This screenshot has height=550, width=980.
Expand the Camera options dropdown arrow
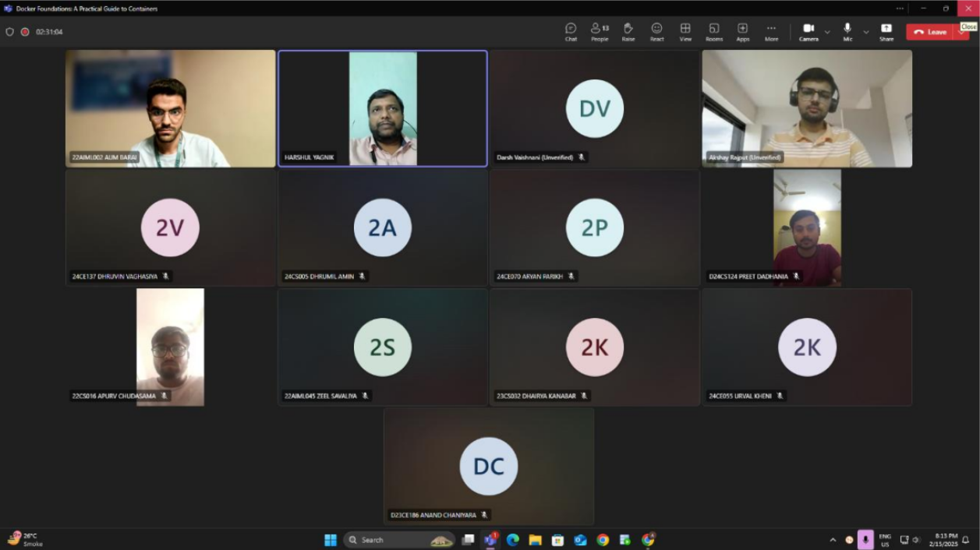pyautogui.click(x=827, y=32)
